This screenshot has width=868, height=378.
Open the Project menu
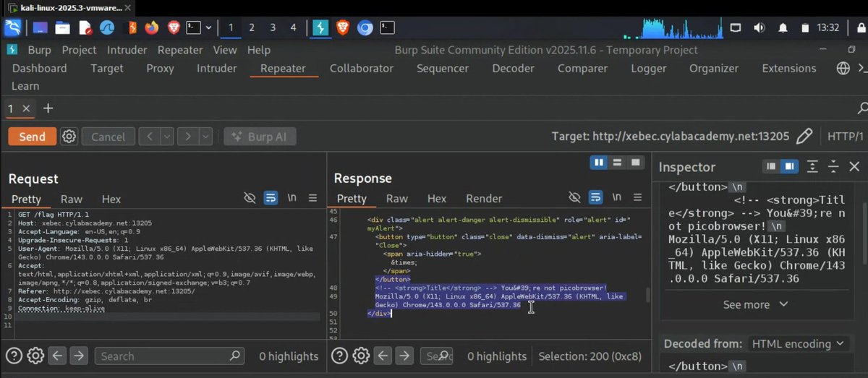pos(80,50)
